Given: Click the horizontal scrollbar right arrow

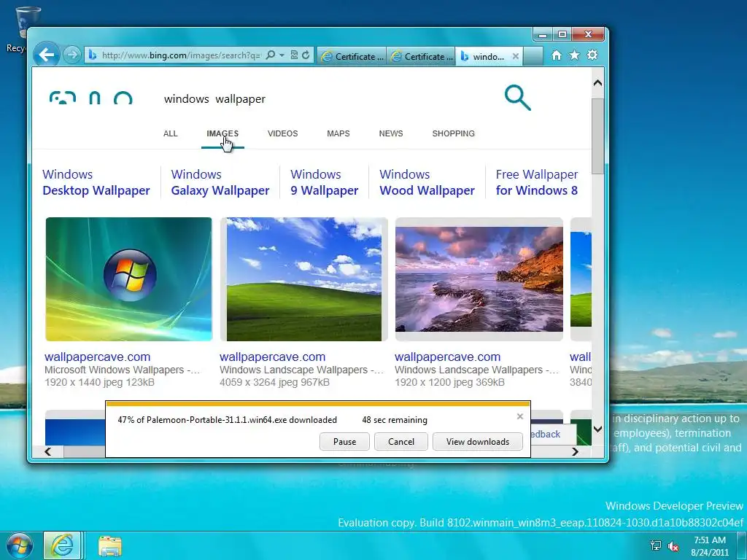Looking at the screenshot, I should pos(575,451).
